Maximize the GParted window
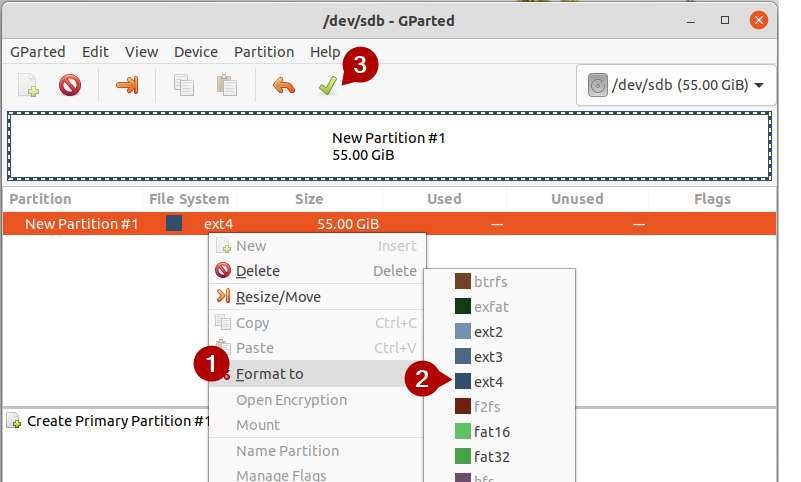This screenshot has height=482, width=801. [x=725, y=20]
